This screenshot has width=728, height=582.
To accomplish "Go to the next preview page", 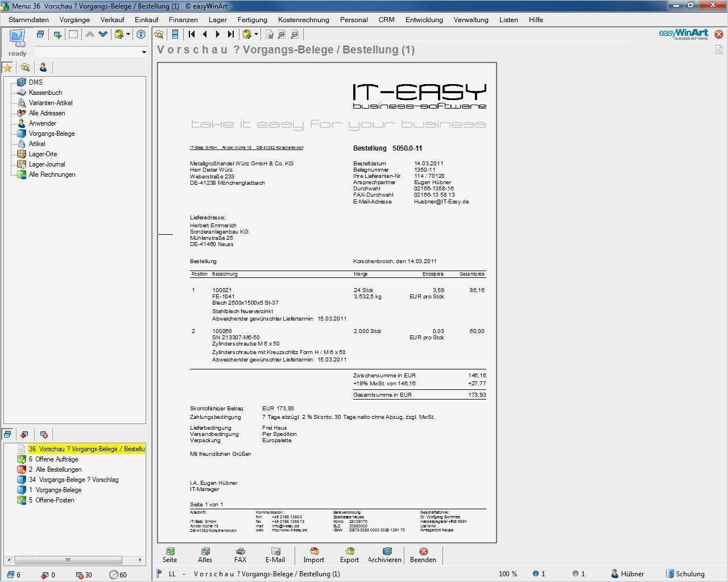I will pyautogui.click(x=218, y=35).
